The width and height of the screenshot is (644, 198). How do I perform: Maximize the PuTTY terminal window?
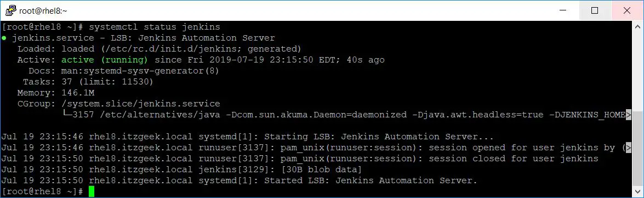594,10
